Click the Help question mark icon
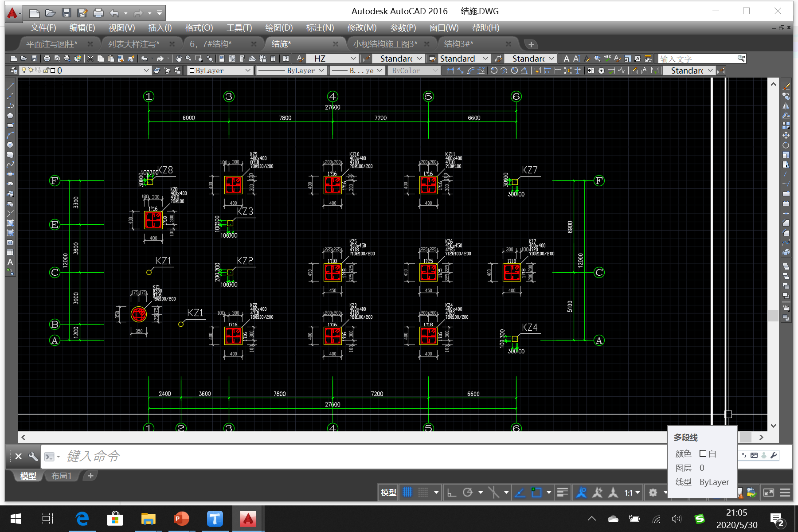The width and height of the screenshot is (798, 532). pos(286,59)
